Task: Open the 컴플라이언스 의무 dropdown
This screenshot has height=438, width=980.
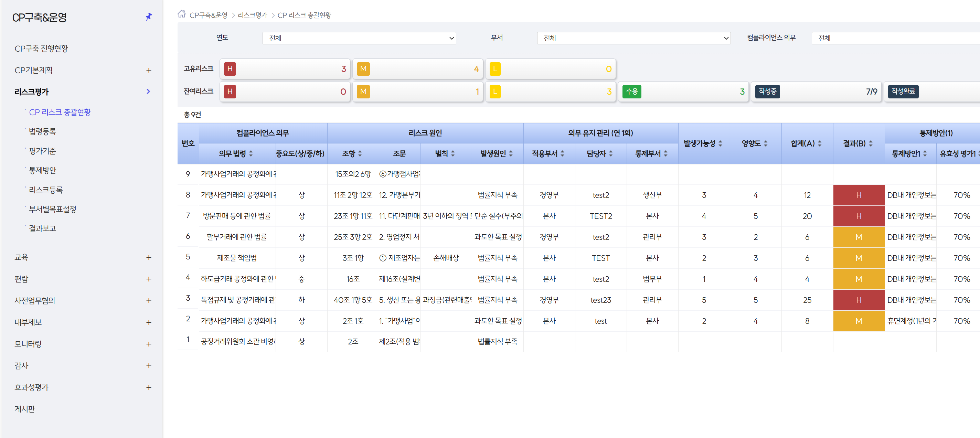Action: [x=896, y=38]
